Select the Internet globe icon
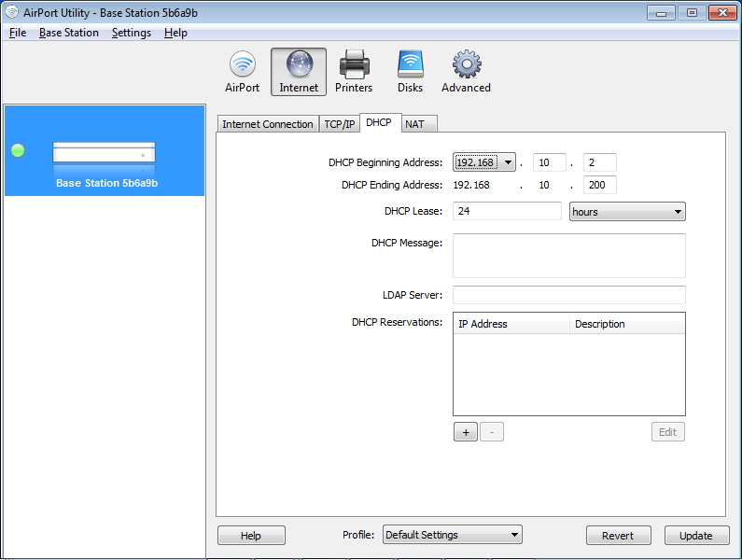742x560 pixels. 299,72
